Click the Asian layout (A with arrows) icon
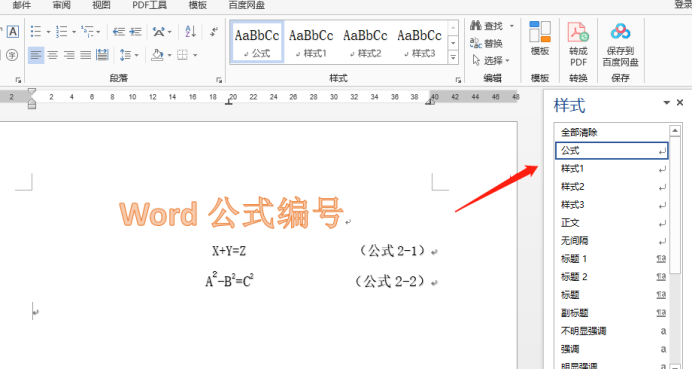693x369 pixels. tap(158, 31)
